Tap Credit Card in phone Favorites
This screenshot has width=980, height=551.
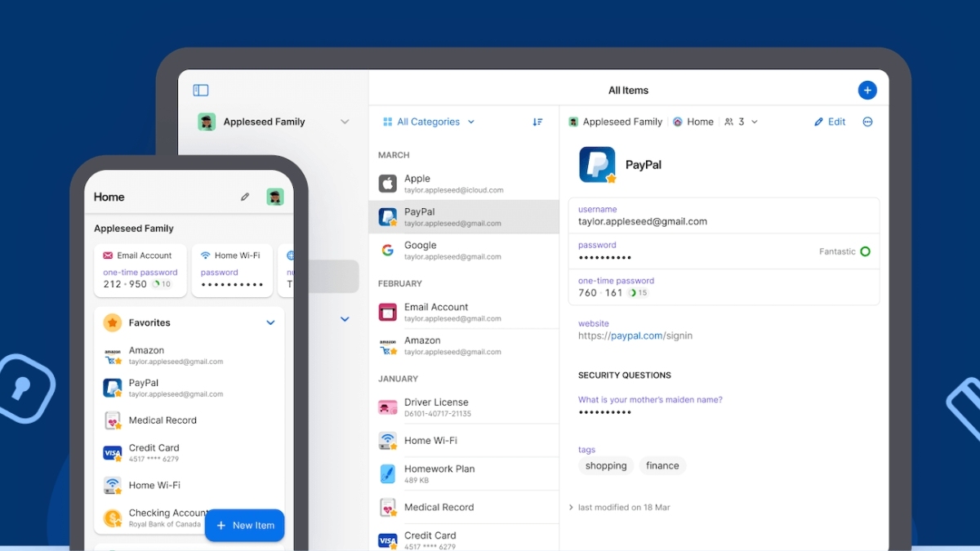point(189,452)
